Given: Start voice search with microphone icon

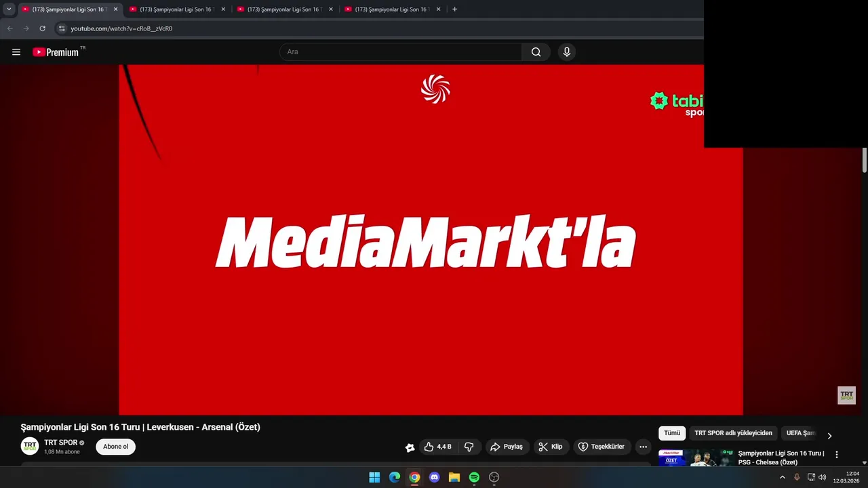Looking at the screenshot, I should pos(567,52).
